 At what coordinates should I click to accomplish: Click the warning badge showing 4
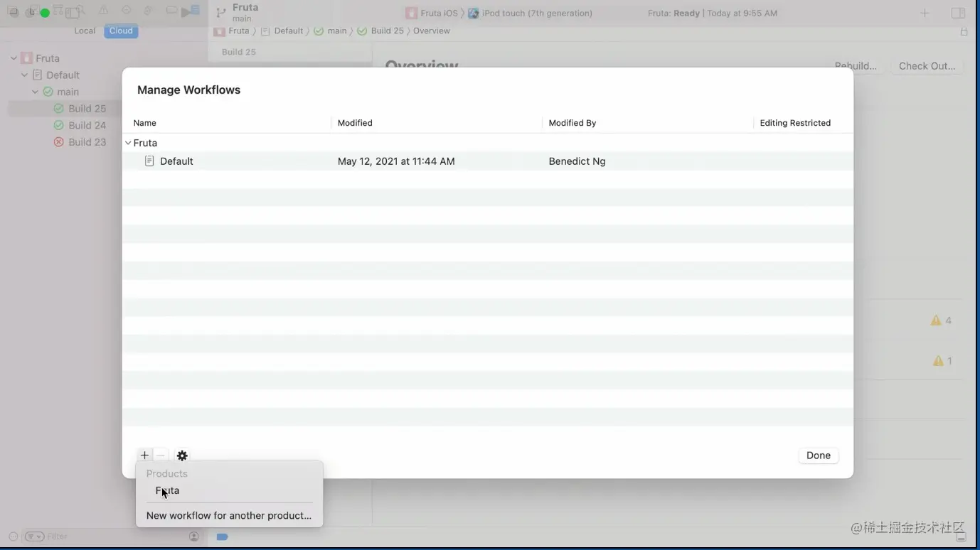click(x=941, y=320)
